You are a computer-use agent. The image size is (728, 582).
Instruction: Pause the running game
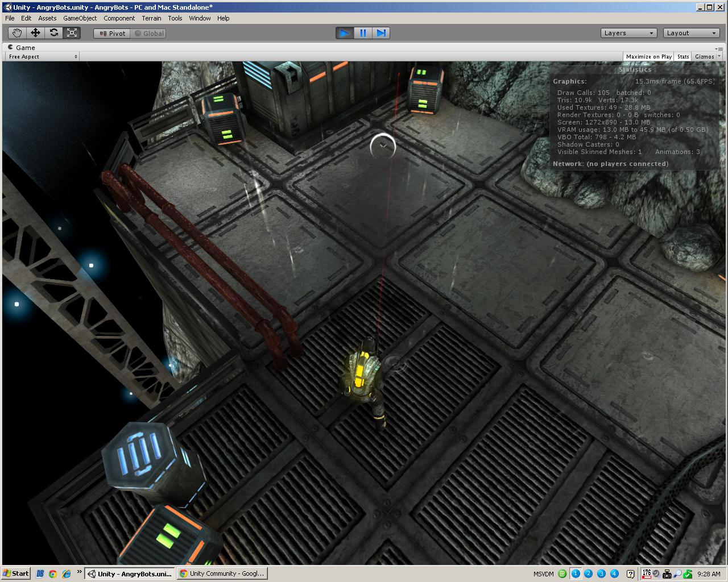coord(363,33)
